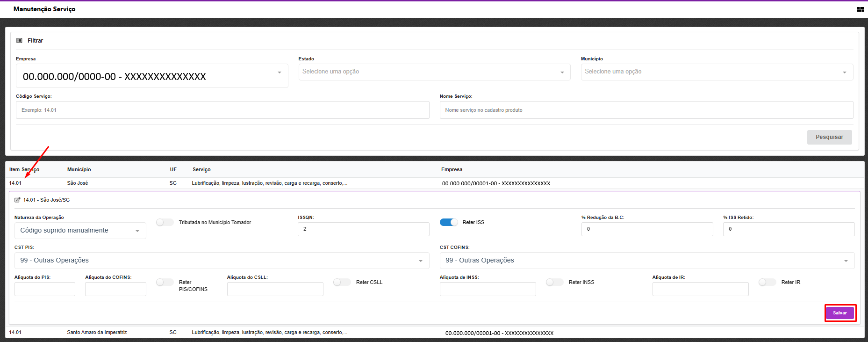The width and height of the screenshot is (868, 342).
Task: Select the Santo Amaro da Imperatriz row
Action: point(97,333)
